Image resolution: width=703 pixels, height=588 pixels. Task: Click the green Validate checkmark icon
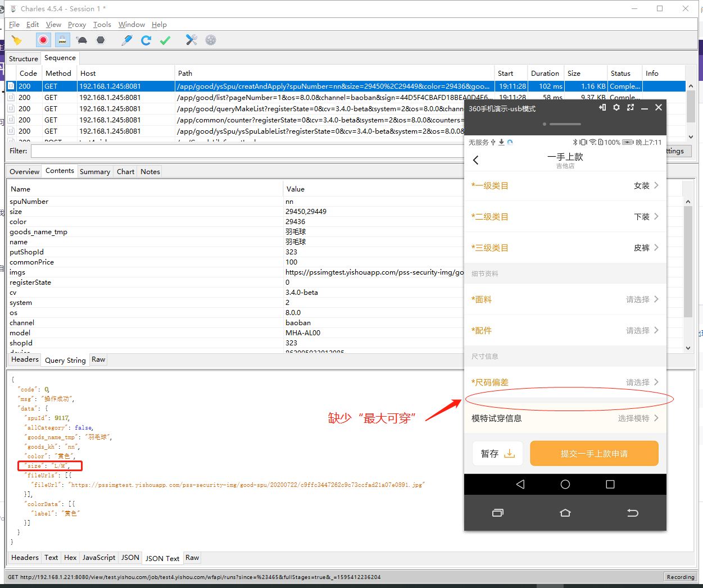[165, 40]
